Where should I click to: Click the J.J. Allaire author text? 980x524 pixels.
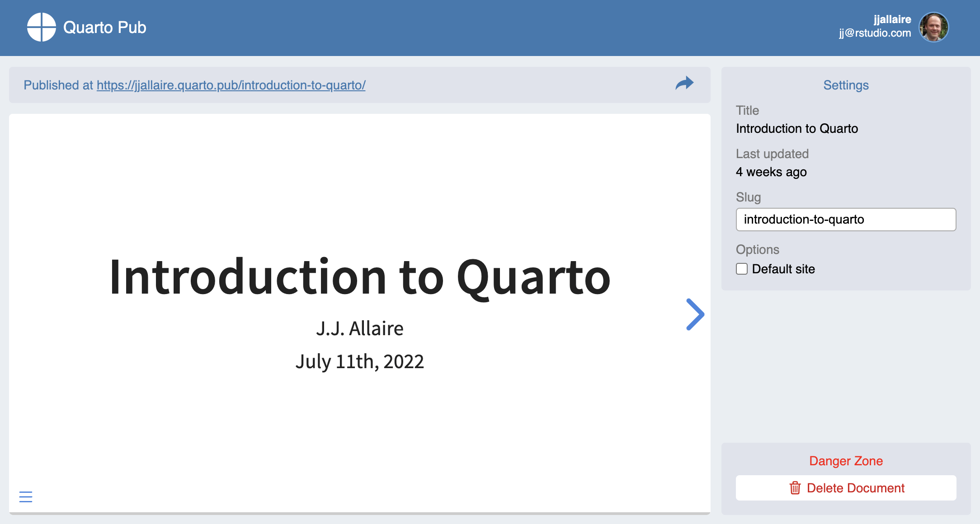tap(359, 328)
